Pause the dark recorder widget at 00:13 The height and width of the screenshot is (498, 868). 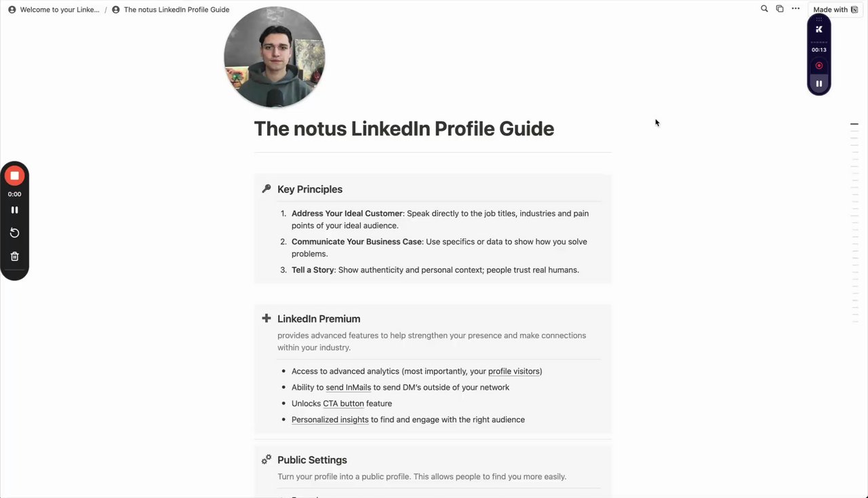pyautogui.click(x=819, y=83)
